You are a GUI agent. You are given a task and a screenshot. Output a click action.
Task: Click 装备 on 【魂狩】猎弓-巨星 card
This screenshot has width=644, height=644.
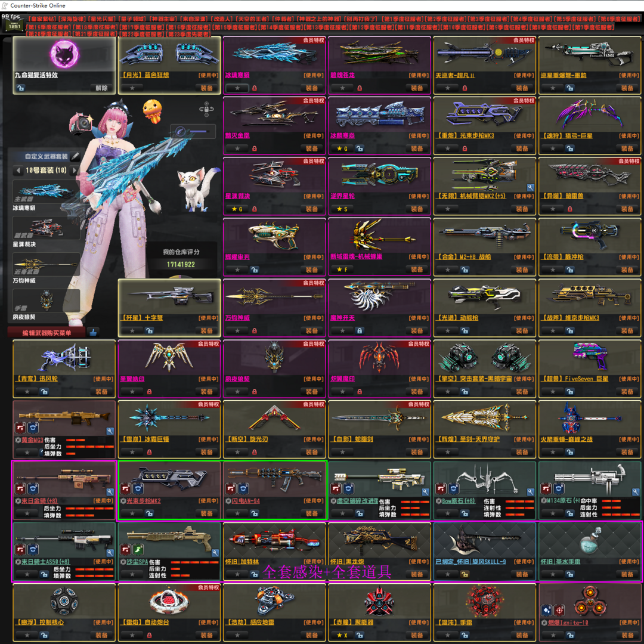[x=627, y=148]
